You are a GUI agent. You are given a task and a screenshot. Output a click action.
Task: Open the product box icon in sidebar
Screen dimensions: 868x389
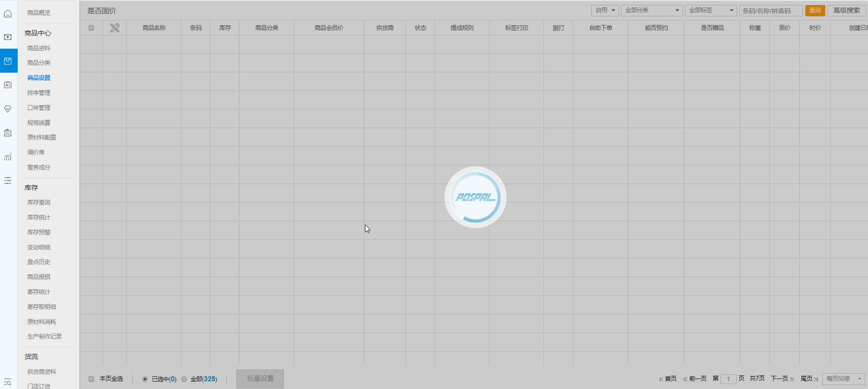click(8, 61)
